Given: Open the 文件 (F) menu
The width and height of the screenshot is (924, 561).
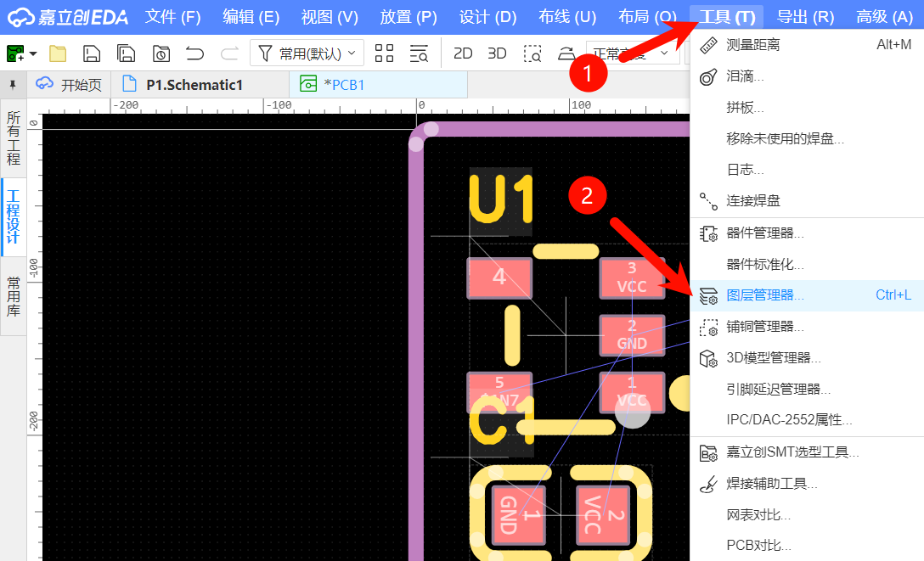Looking at the screenshot, I should (x=172, y=17).
